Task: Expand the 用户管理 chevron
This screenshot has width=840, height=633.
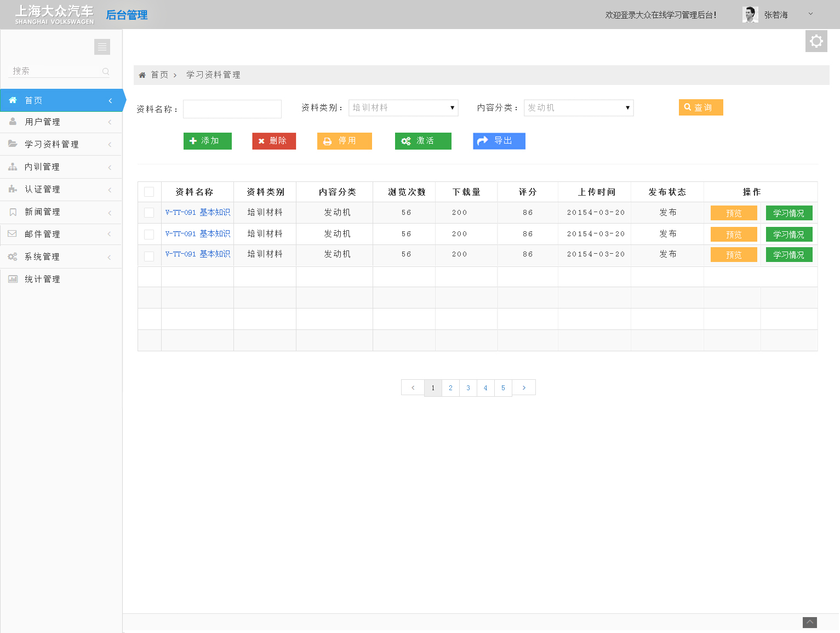Action: pos(110,122)
